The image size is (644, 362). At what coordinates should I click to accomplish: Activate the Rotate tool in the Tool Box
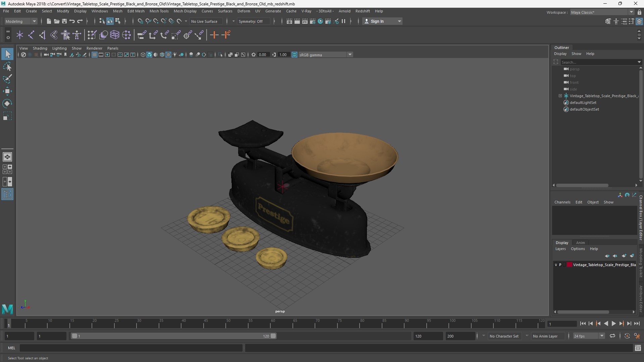pos(7,104)
